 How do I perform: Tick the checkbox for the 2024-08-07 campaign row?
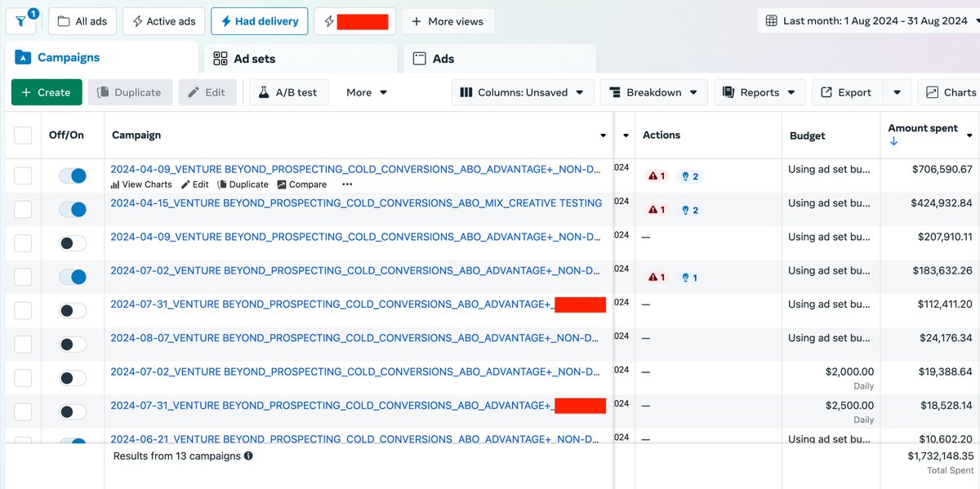click(23, 344)
